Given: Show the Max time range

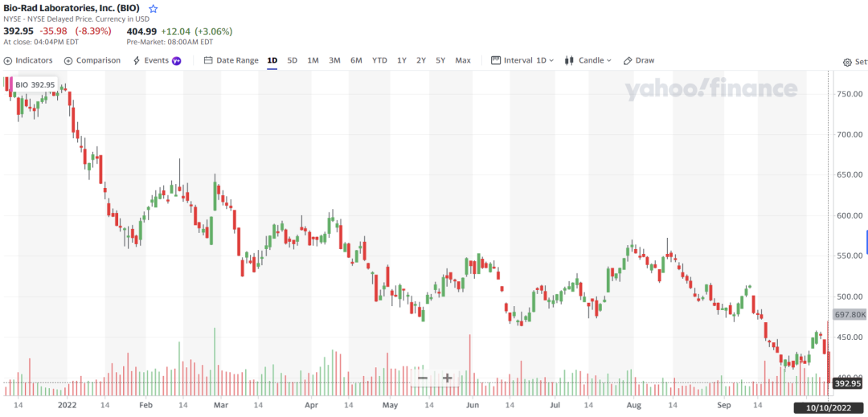Looking at the screenshot, I should [463, 60].
